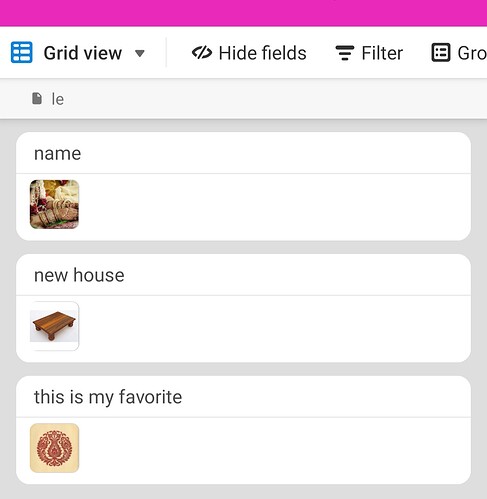Select the 'le' field header text
The image size is (487, 499).
(x=57, y=99)
